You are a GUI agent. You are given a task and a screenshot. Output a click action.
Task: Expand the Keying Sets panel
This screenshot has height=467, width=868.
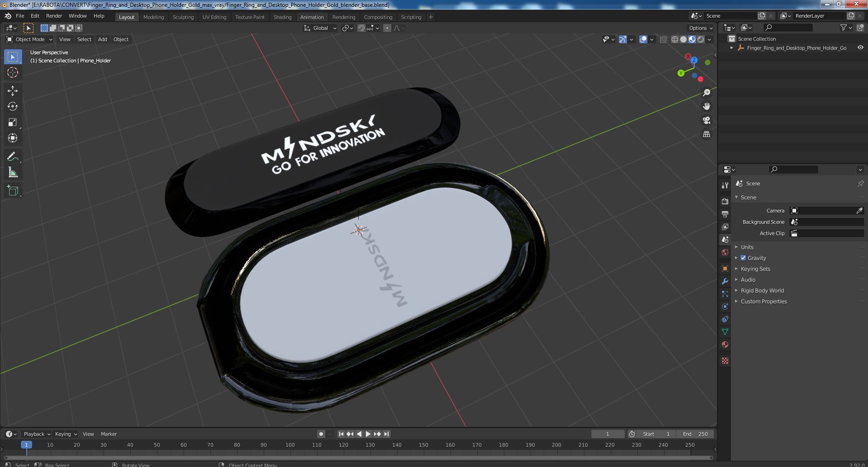click(755, 269)
